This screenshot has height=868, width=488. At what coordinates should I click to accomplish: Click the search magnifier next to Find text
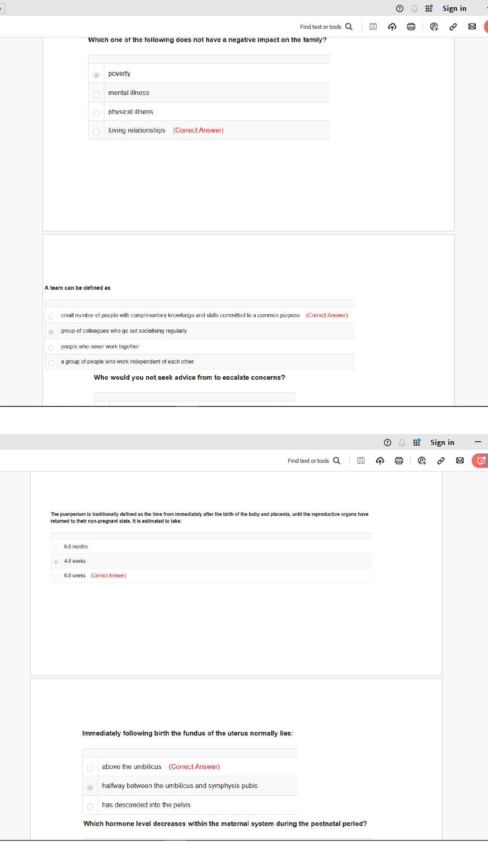(x=349, y=27)
